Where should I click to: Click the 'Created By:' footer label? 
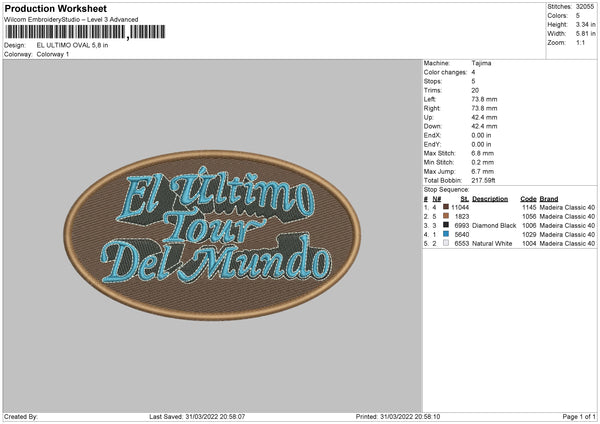coord(21,416)
